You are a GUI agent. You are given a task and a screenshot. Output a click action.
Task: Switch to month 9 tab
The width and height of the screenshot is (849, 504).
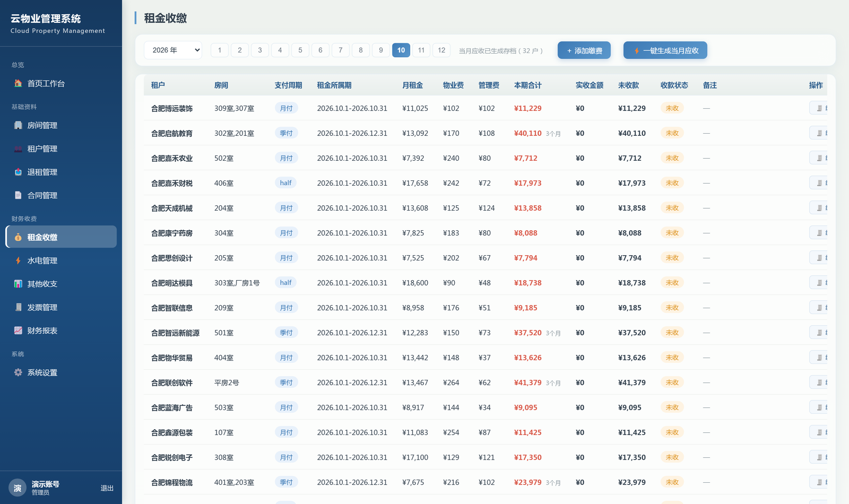(x=381, y=50)
